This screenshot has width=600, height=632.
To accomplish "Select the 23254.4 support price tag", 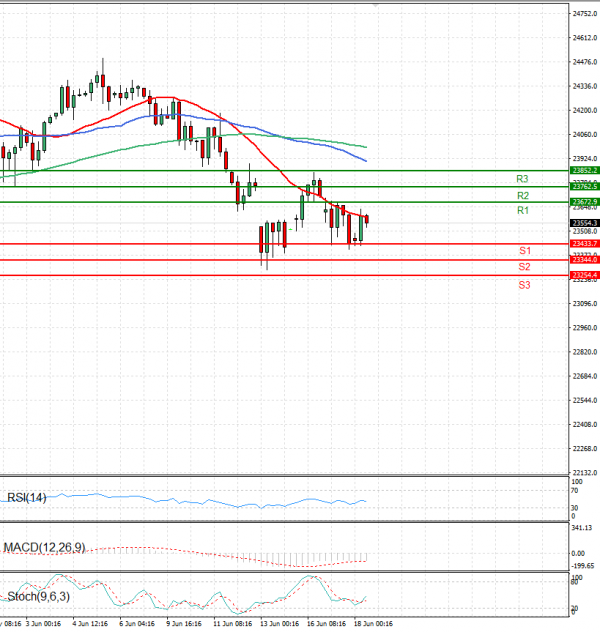I will click(x=585, y=275).
